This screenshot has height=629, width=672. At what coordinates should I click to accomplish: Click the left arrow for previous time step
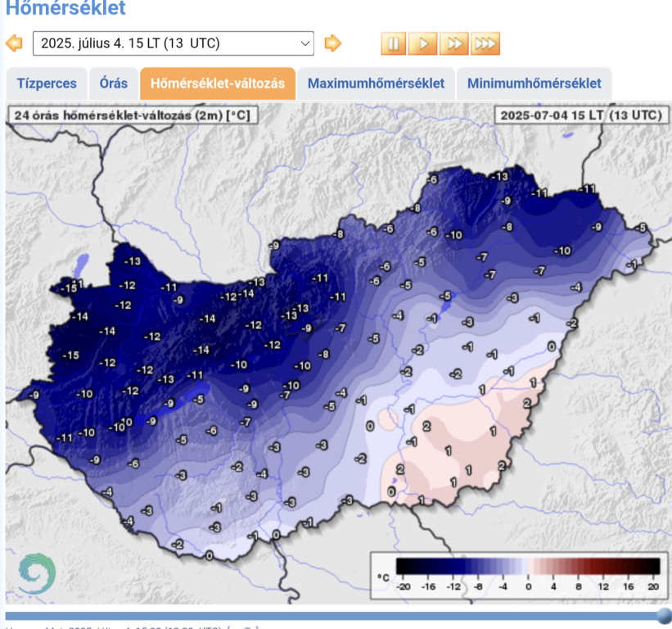pos(14,43)
